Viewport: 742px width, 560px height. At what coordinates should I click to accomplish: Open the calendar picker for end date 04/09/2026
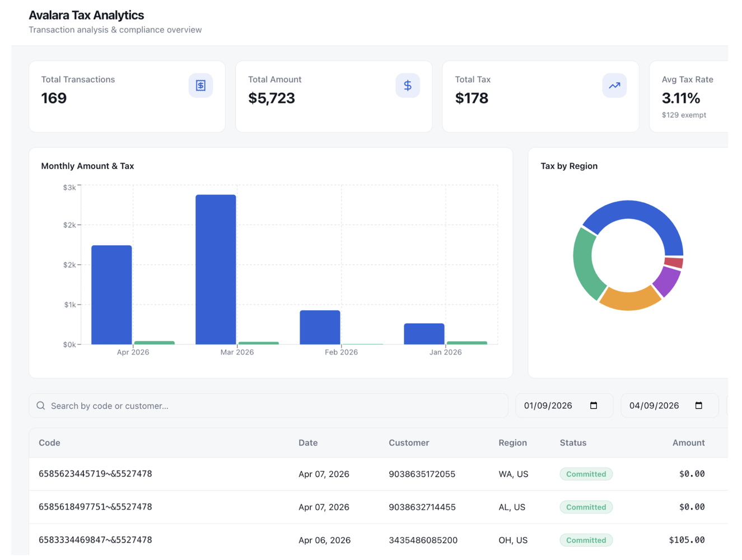tap(698, 405)
